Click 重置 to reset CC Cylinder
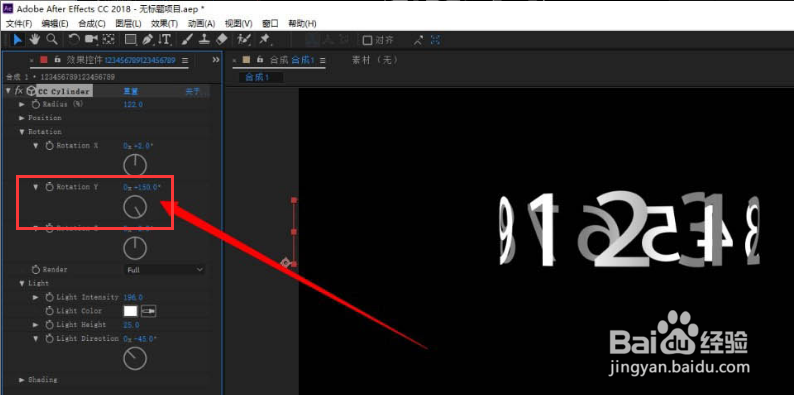The image size is (794, 395). tap(131, 91)
